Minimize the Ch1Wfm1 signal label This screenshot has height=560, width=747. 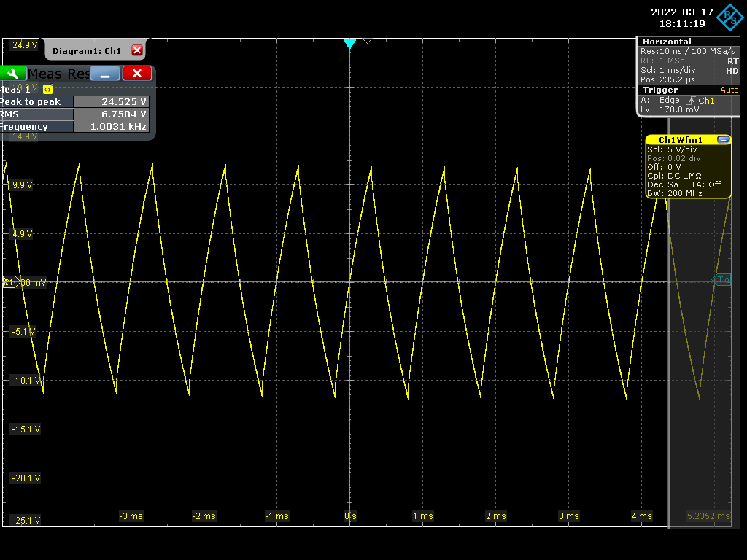click(x=723, y=139)
